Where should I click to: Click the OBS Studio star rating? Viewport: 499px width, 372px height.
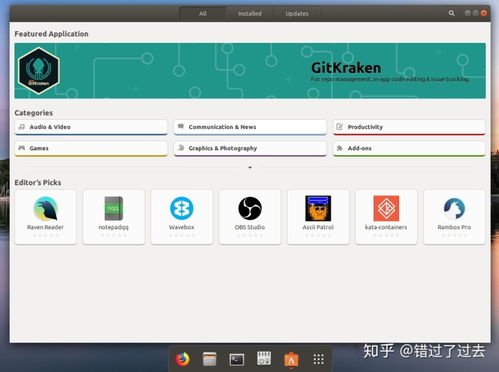click(250, 235)
